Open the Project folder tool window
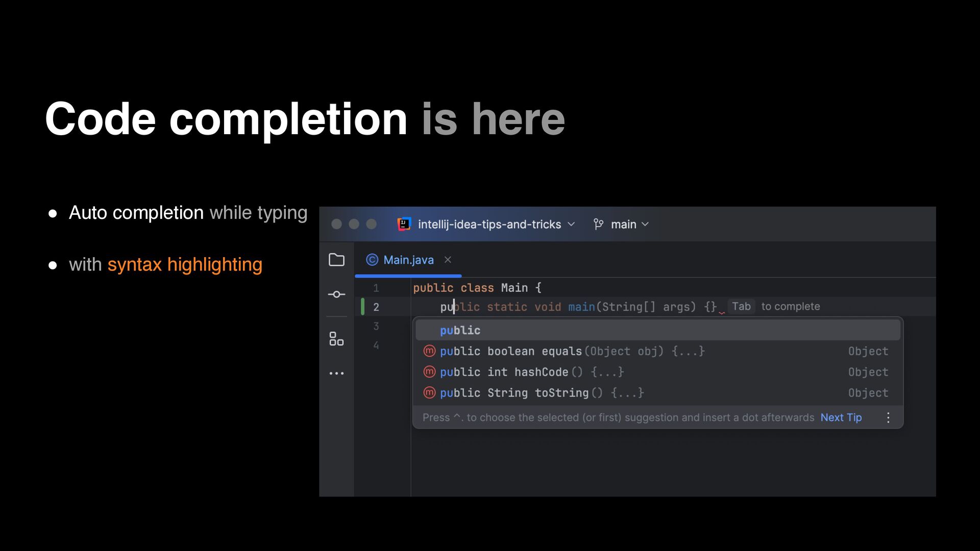The height and width of the screenshot is (551, 980). 336,260
